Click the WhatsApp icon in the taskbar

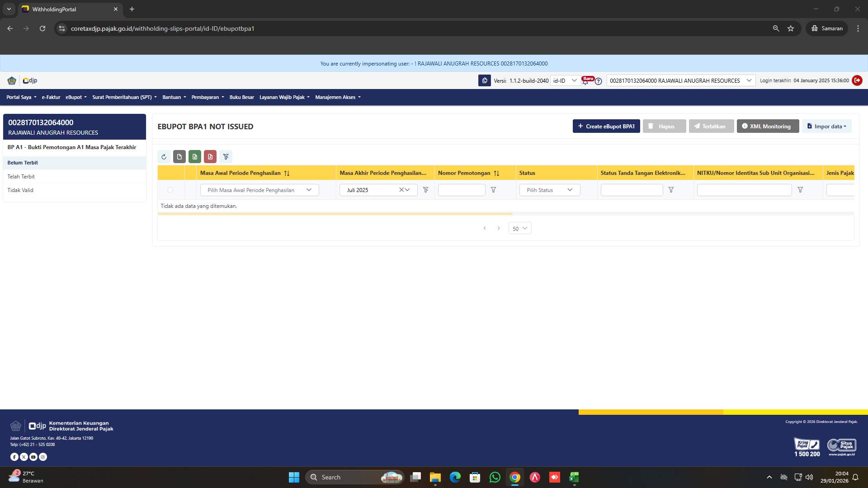(495, 477)
